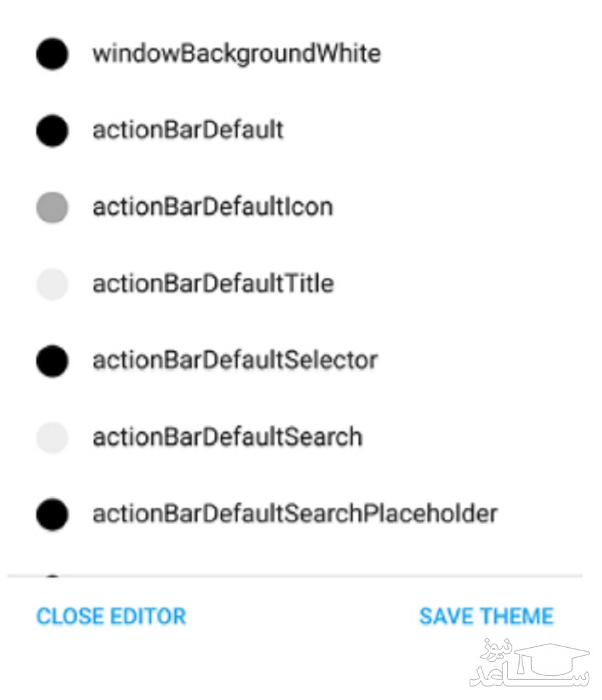Choose the actionBarDefaultSearchPlaceholder label
The image size is (602, 700).
point(295,515)
